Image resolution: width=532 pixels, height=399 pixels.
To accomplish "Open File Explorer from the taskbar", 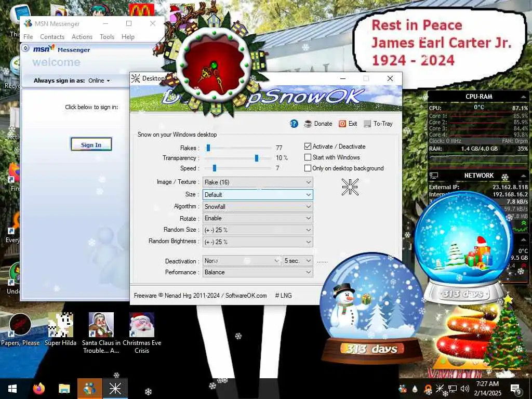I will [x=64, y=389].
